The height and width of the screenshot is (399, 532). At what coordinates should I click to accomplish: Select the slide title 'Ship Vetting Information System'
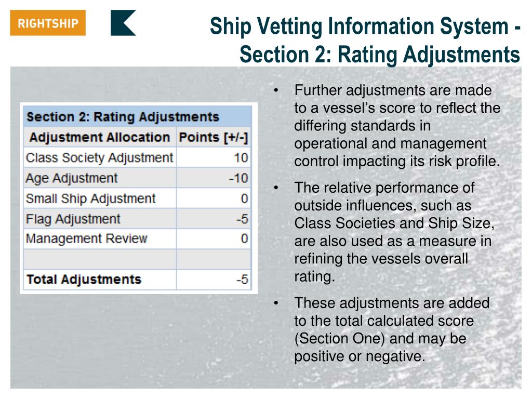[x=360, y=26]
